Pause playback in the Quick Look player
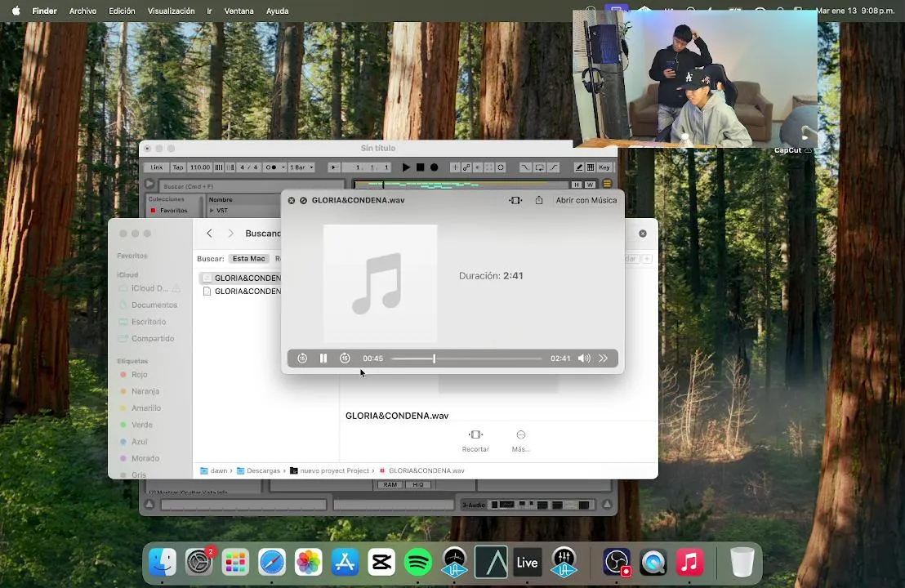The image size is (905, 588). 323,359
